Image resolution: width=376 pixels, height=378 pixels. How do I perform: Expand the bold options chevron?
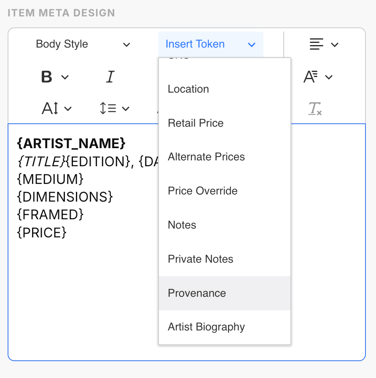tap(65, 77)
